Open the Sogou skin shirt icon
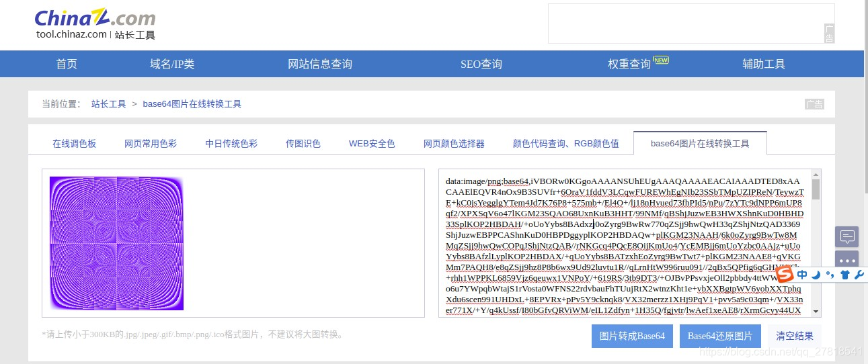The height and width of the screenshot is (364, 868). [x=844, y=275]
